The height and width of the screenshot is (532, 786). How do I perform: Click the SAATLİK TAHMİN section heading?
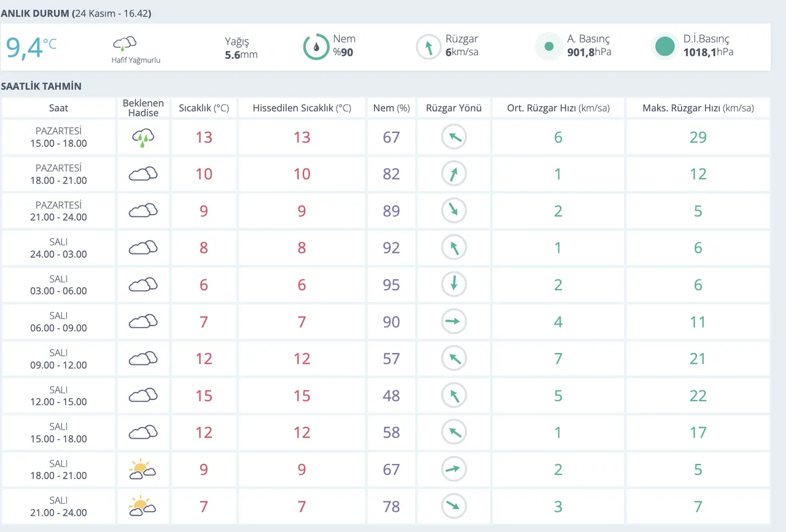point(41,87)
